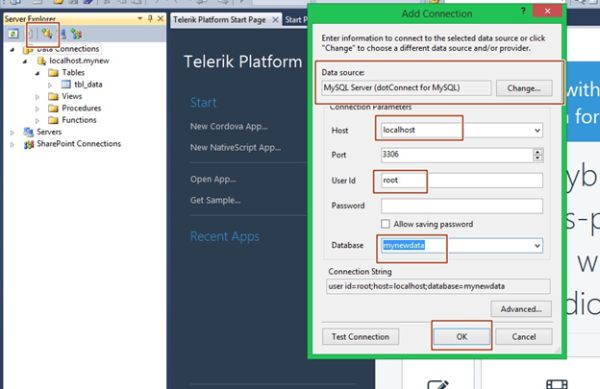Image resolution: width=600 pixels, height=389 pixels.
Task: Collapse the Data Connections tree node
Action: [x=12, y=49]
